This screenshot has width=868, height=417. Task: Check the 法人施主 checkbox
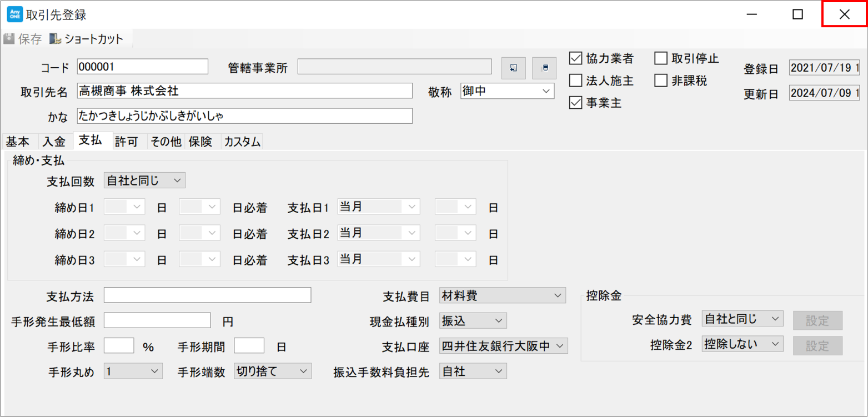click(x=576, y=81)
